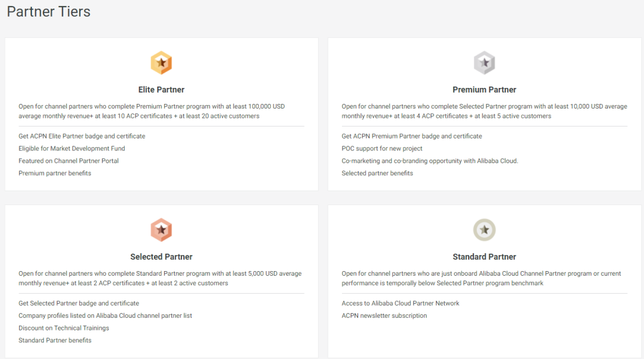Click 'POC support for new project' item
The image size is (644, 359).
click(x=382, y=149)
